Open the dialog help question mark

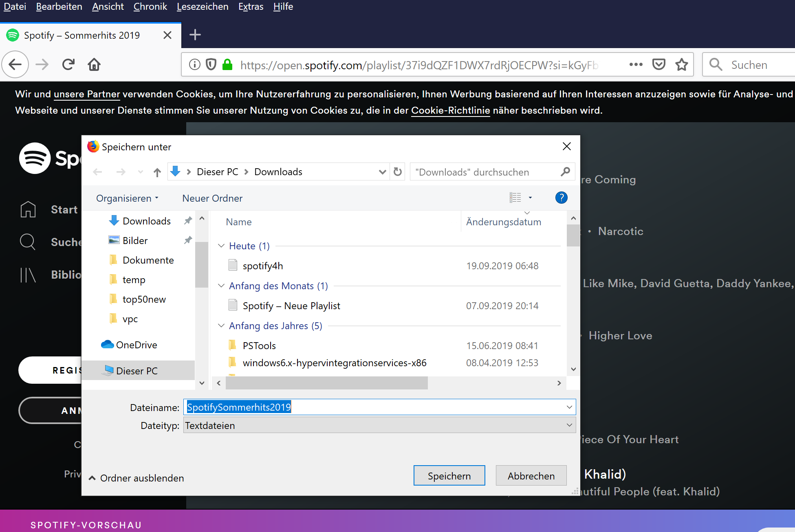click(561, 198)
